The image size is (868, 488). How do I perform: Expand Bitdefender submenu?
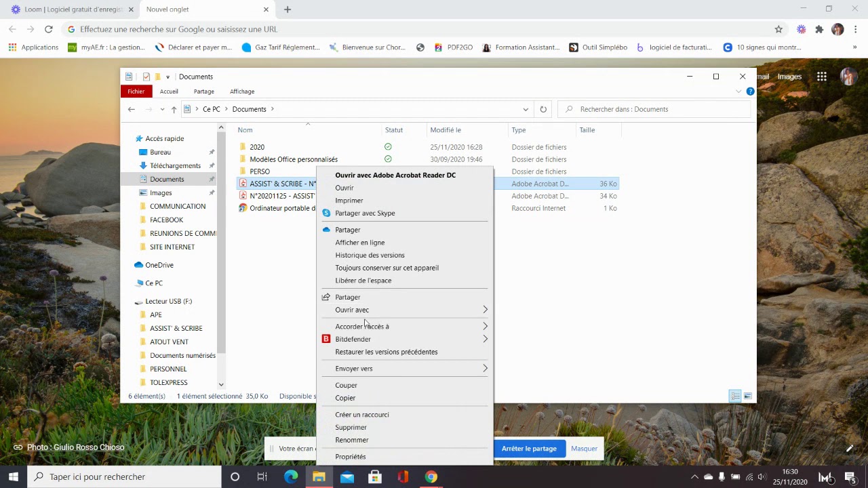485,339
